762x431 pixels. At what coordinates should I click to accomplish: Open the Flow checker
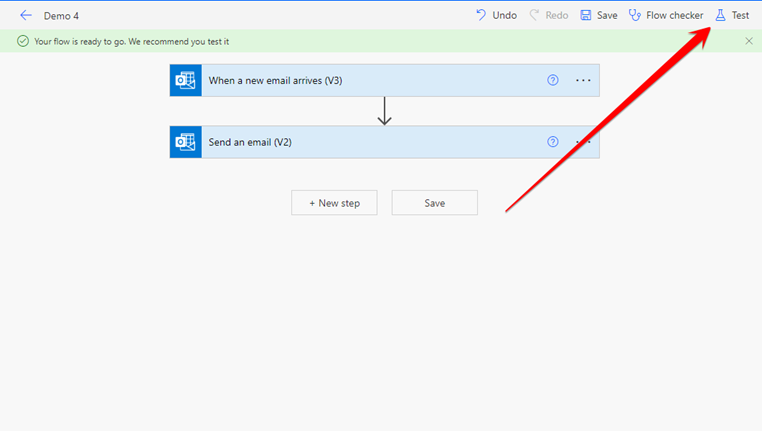666,15
